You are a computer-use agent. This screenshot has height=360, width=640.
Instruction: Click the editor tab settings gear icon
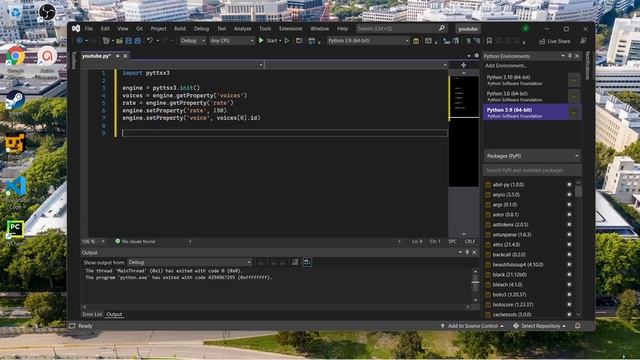[476, 56]
